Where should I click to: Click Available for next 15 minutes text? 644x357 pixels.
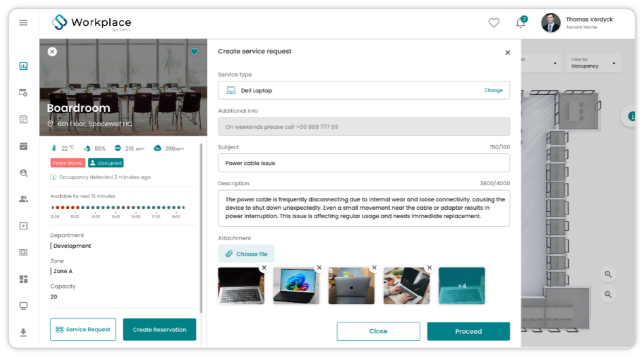coord(83,196)
